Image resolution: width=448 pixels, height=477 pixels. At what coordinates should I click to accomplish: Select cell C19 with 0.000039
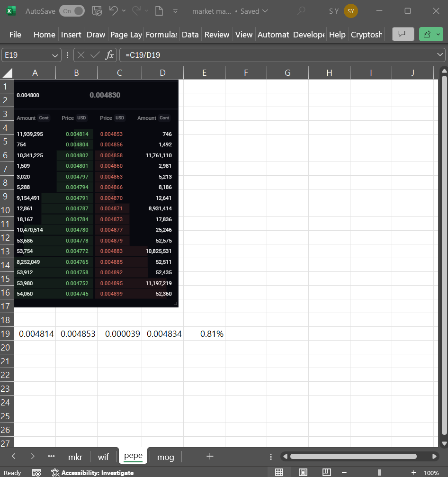(x=119, y=334)
